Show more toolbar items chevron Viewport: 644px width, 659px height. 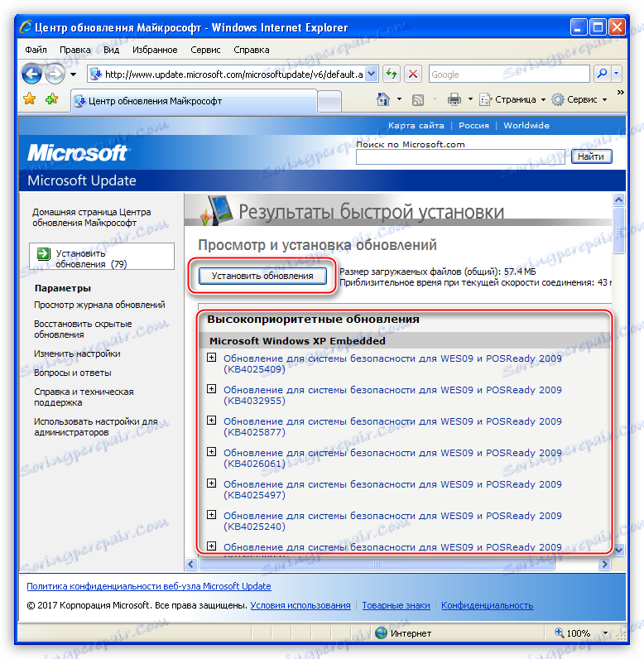621,93
